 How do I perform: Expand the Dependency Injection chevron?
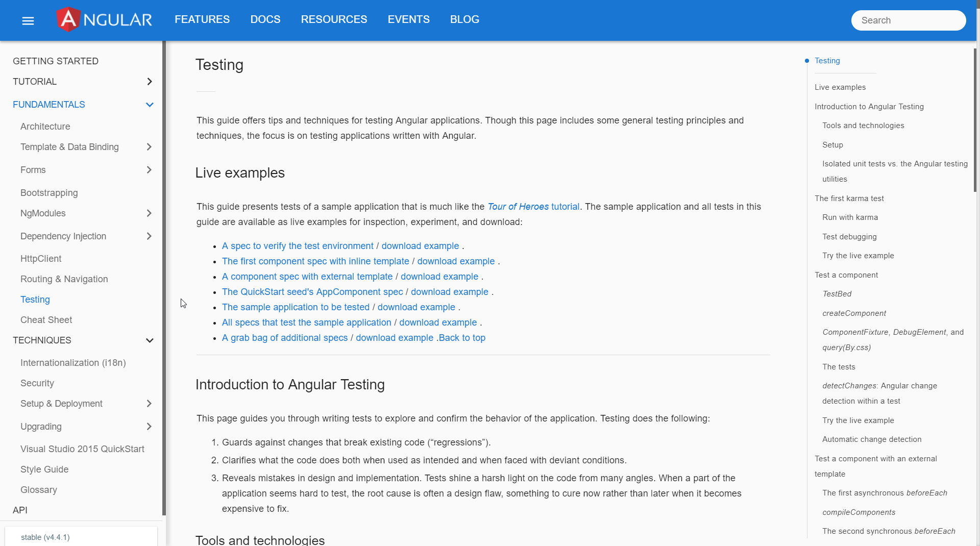pos(149,236)
